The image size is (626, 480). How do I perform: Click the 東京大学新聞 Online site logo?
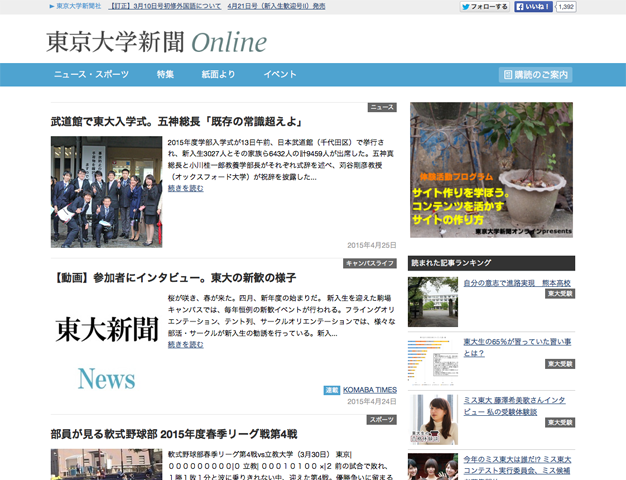(x=156, y=42)
